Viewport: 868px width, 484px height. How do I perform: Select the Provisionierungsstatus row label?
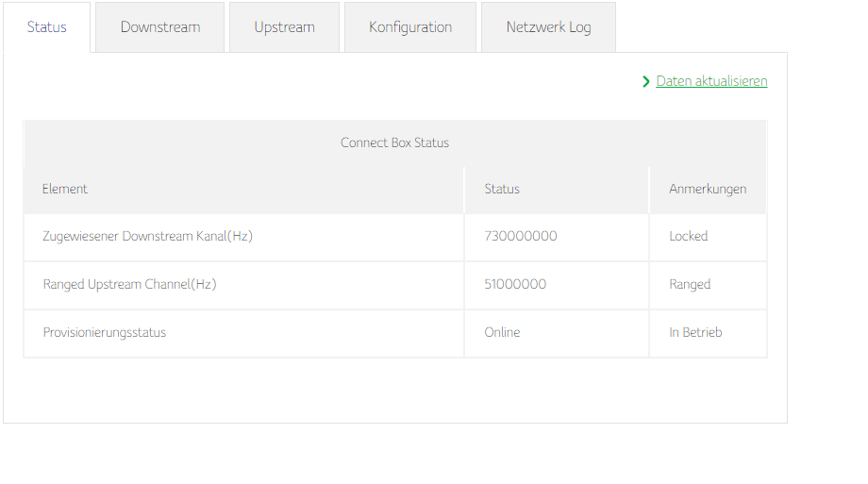(x=105, y=332)
